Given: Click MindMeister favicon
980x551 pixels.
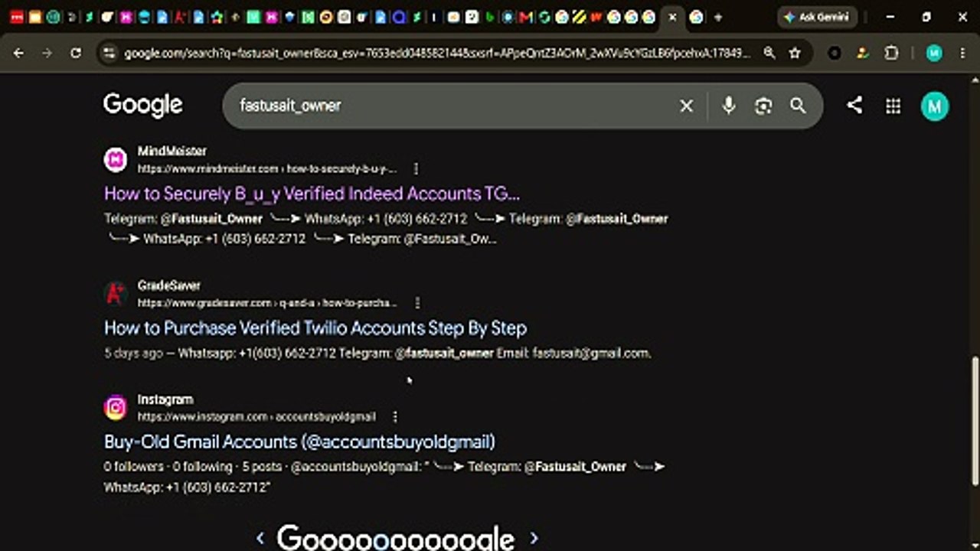Looking at the screenshot, I should point(116,159).
